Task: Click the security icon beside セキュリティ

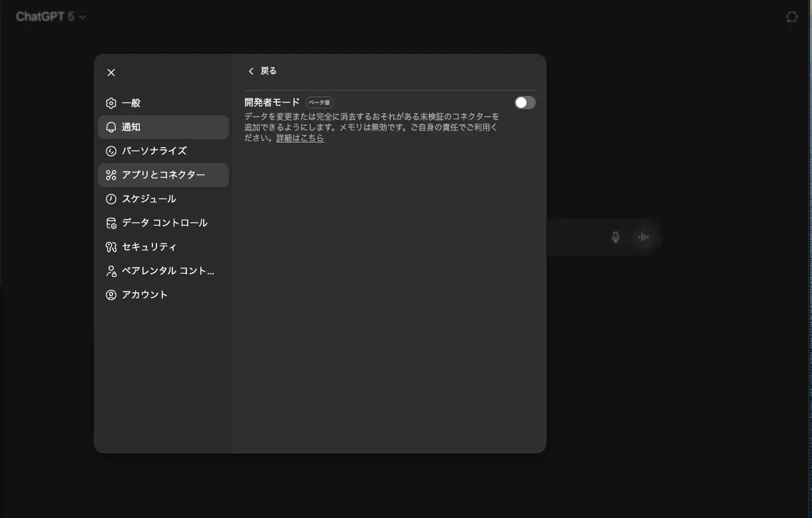Action: coord(111,247)
